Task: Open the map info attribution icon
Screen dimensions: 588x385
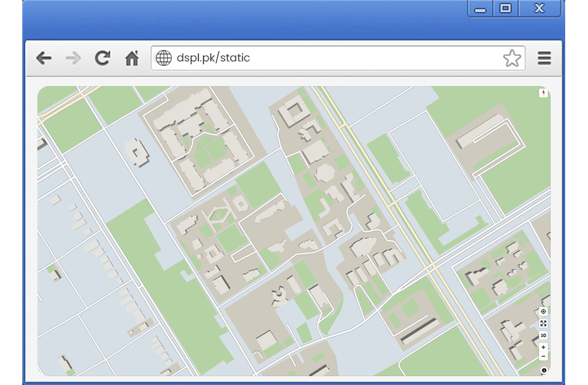Action: tap(543, 370)
